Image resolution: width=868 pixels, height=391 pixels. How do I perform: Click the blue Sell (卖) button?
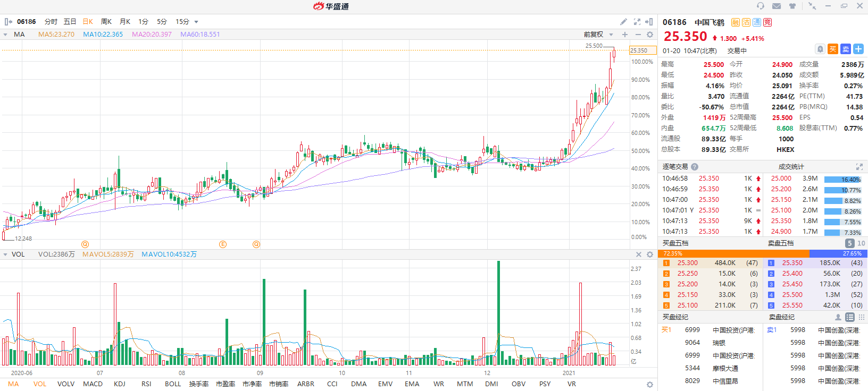click(846, 49)
